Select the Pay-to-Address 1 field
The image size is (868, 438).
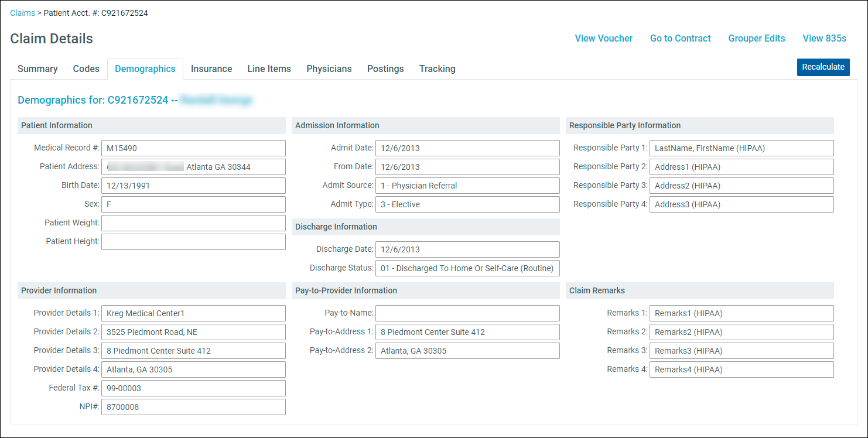coord(467,332)
